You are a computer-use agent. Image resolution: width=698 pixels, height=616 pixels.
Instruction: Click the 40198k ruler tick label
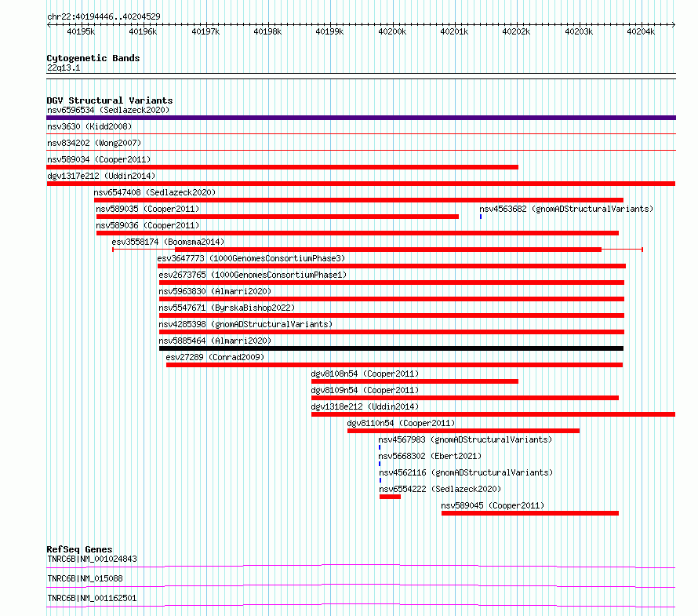(x=267, y=31)
